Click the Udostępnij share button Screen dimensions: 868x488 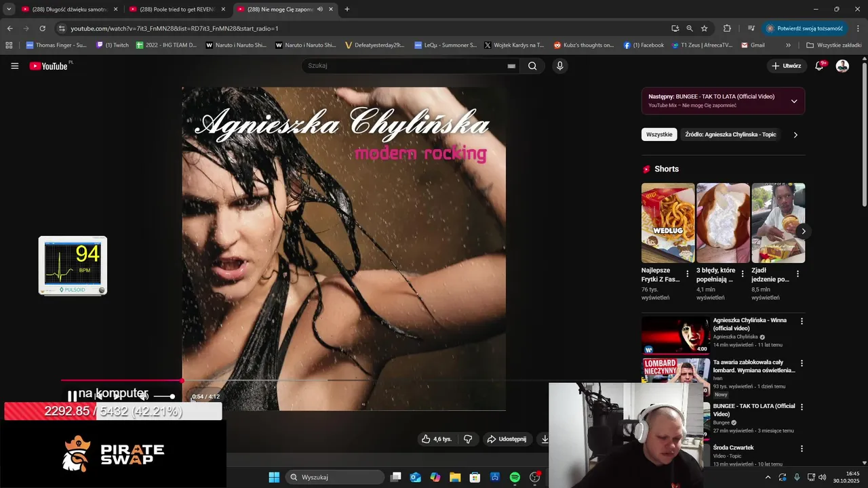click(507, 439)
